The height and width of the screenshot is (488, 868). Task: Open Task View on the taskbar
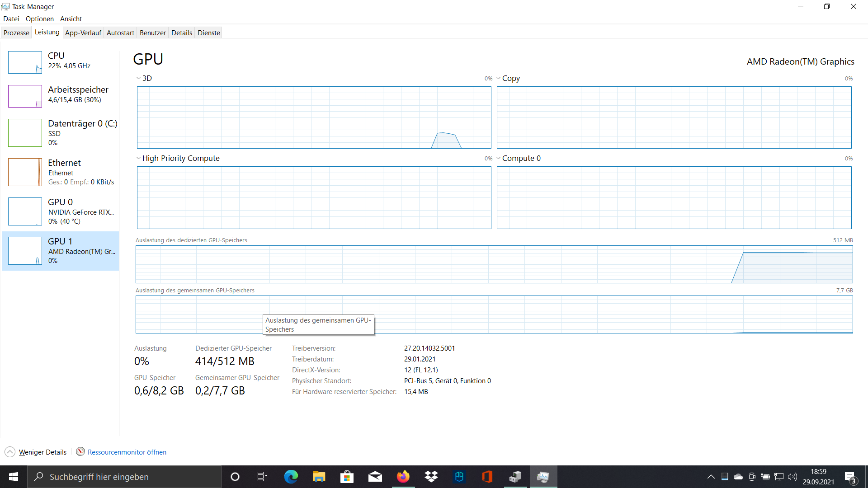click(x=262, y=477)
